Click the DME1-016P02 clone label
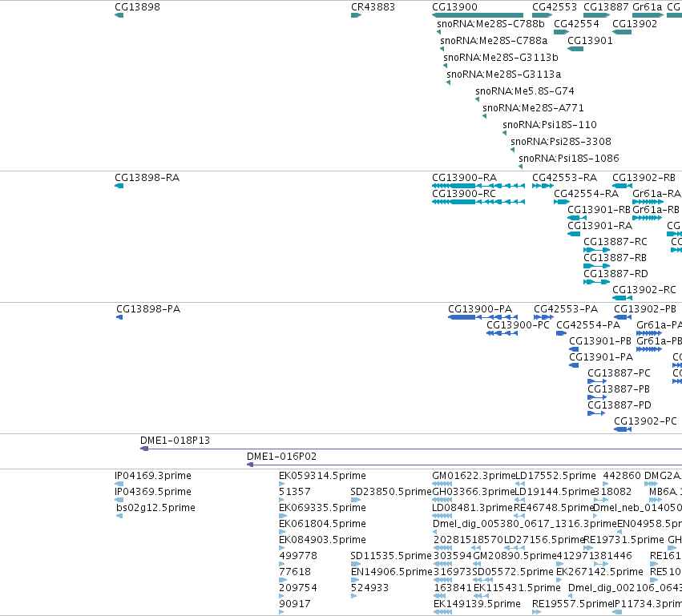 (281, 457)
